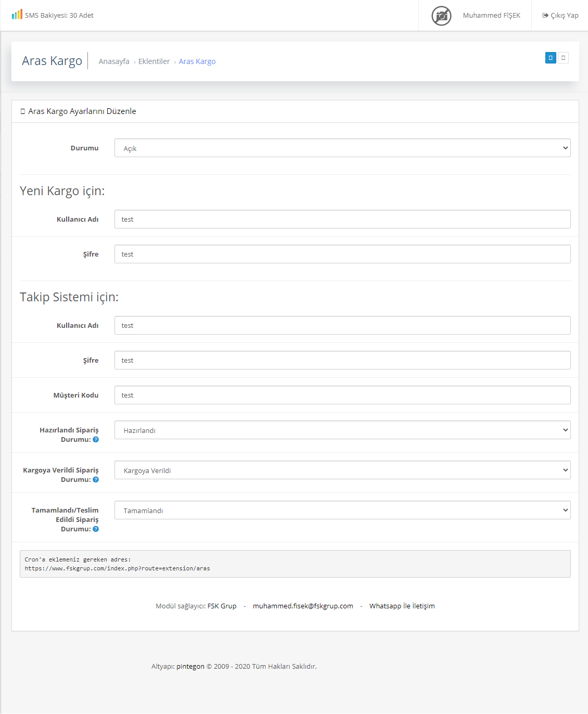Open pintegon footer link

click(x=190, y=667)
